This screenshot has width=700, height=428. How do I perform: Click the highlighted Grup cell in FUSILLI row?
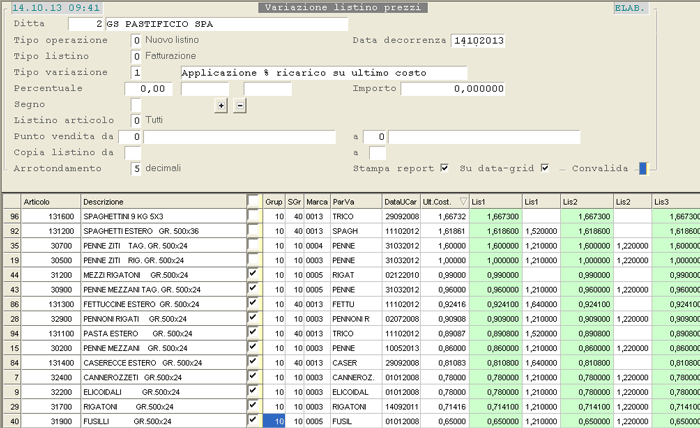274,421
